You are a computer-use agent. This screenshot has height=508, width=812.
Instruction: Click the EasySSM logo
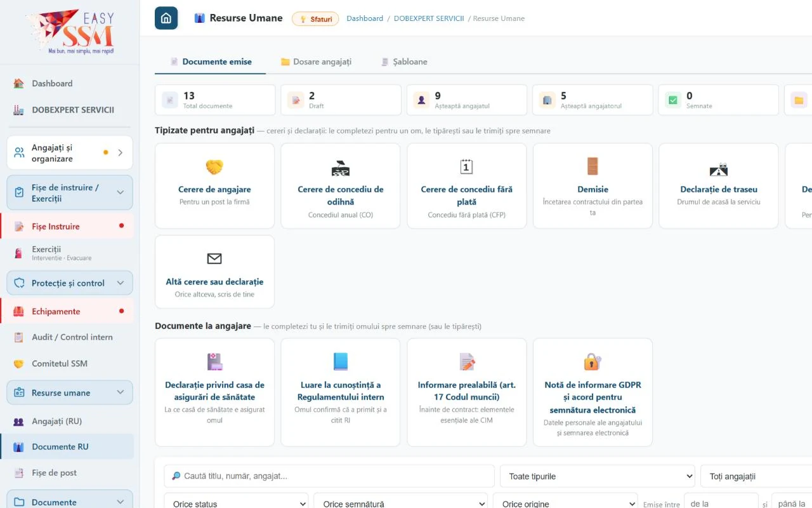[71, 32]
